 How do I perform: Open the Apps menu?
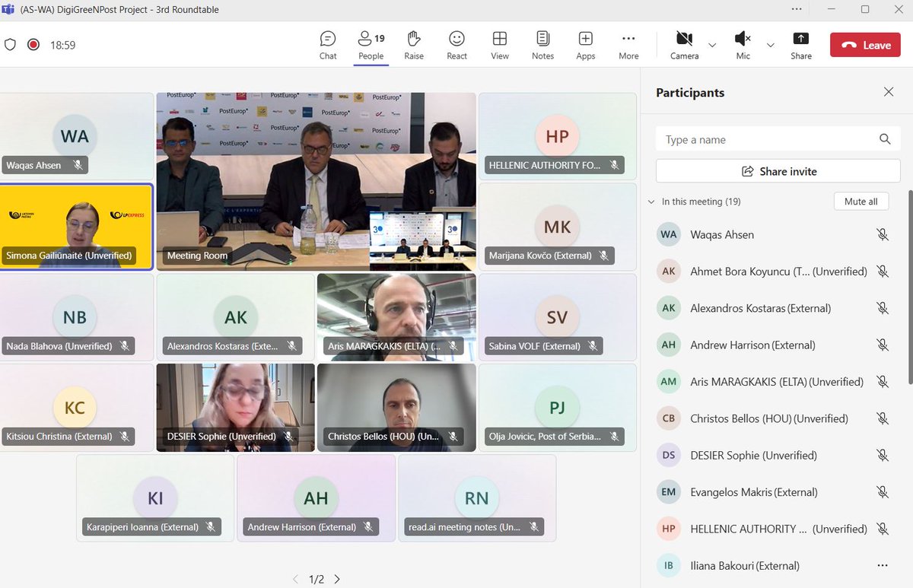tap(585, 45)
